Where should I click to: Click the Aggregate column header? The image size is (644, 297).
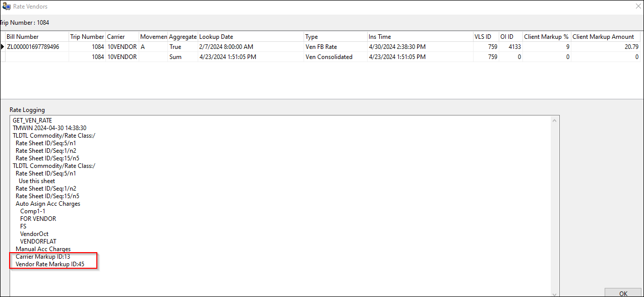183,37
